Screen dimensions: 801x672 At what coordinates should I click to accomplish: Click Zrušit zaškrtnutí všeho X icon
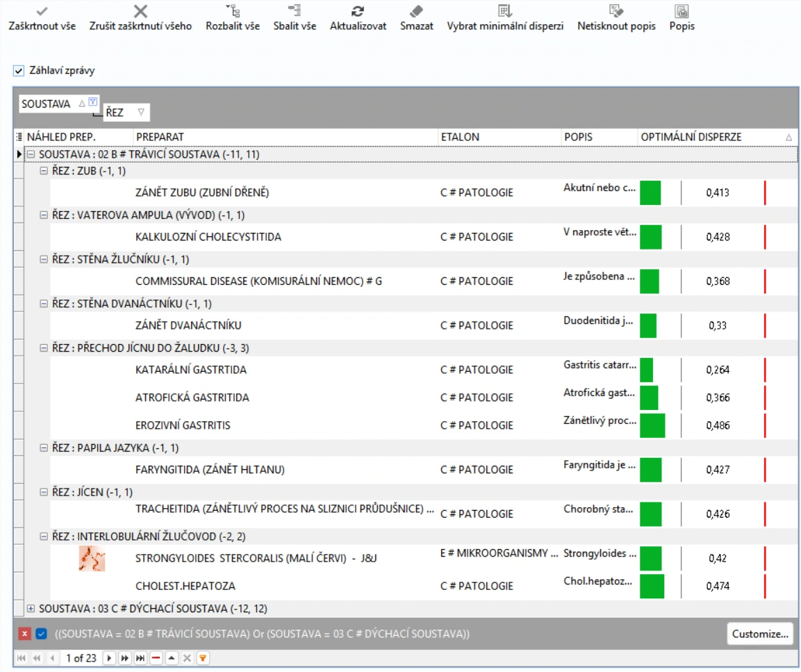(x=140, y=10)
